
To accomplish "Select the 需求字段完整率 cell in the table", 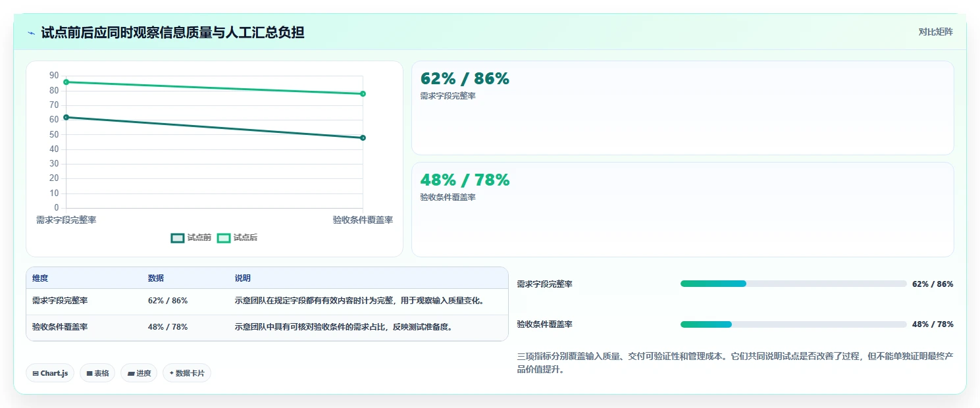I will 60,301.
